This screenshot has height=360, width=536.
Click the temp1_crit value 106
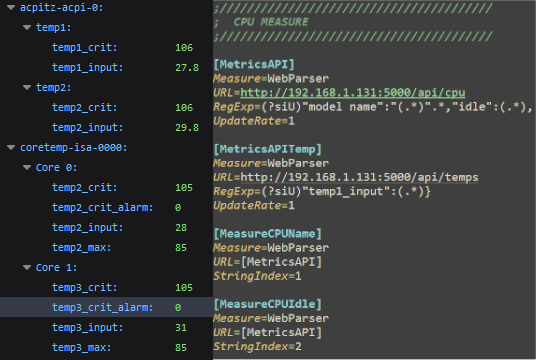(x=184, y=48)
